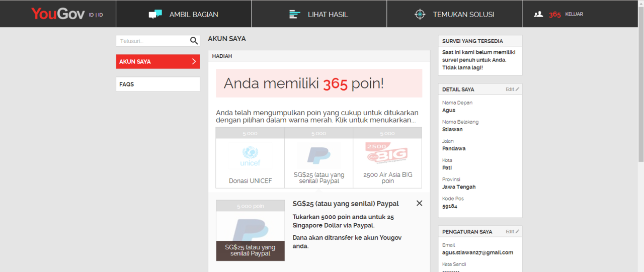Open the FAQS sidebar item
This screenshot has width=644, height=272.
[157, 84]
